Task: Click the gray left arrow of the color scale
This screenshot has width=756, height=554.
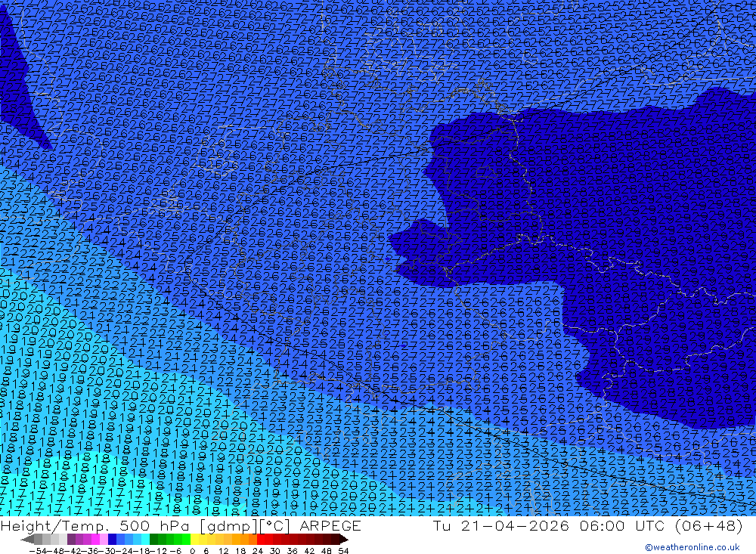Action: [27, 540]
